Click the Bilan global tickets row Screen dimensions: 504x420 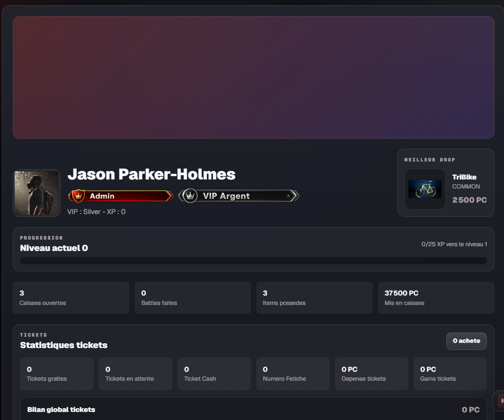click(253, 409)
